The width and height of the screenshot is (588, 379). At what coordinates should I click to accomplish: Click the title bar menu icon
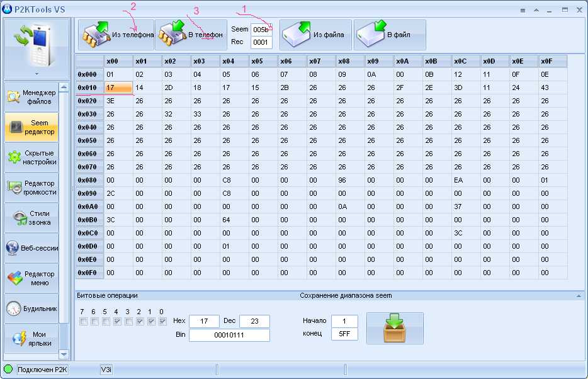523,11
